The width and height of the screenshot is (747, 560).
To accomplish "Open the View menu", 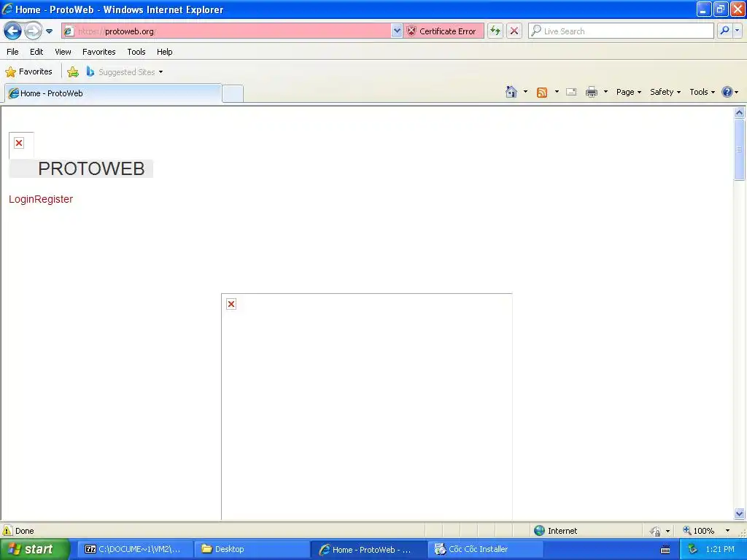I will click(63, 52).
